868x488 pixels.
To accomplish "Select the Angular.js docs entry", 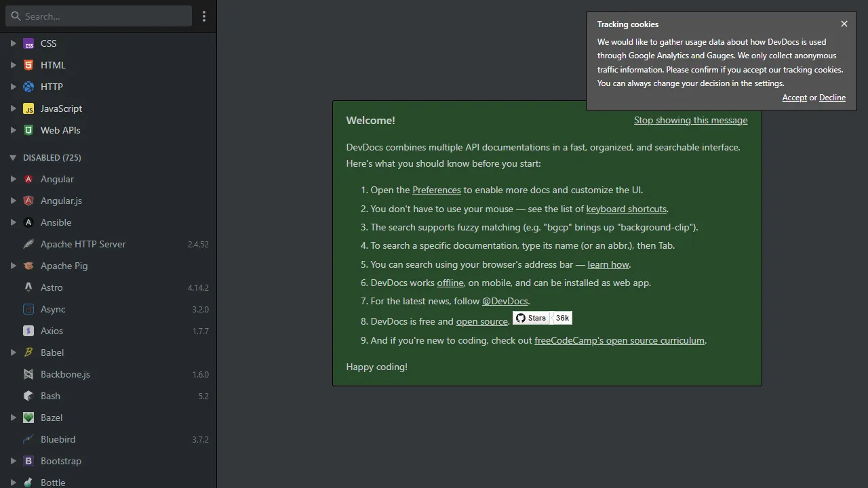I will 108,201.
